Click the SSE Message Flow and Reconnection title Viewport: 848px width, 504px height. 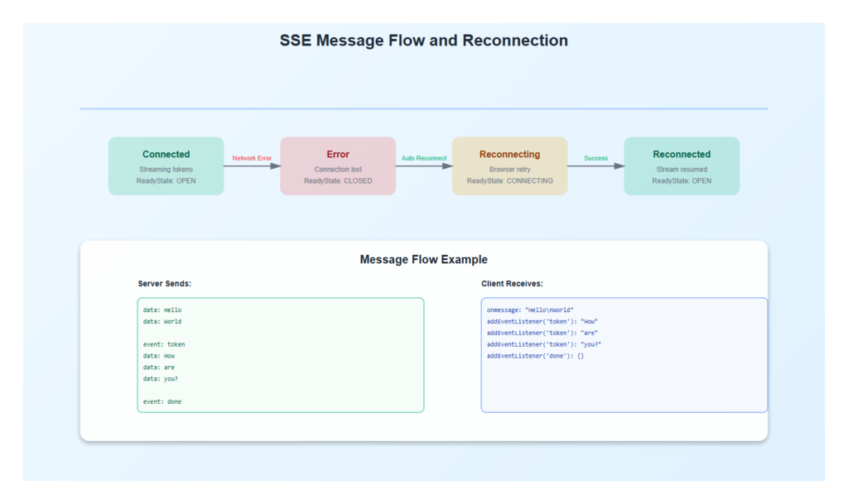tap(424, 41)
